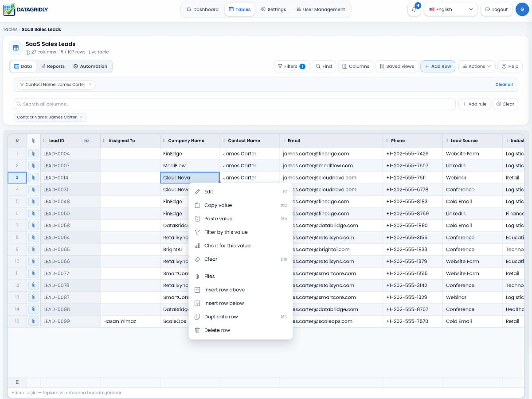Viewport: 532px width, 399px height.
Task: Click the drag handle on Lead ID column
Action: [x=44, y=141]
